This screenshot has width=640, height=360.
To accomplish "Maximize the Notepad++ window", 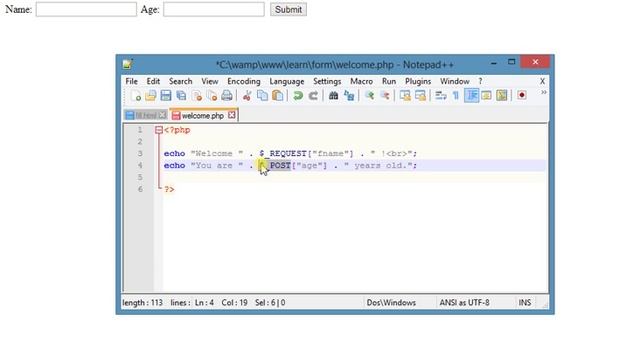I will [511, 62].
